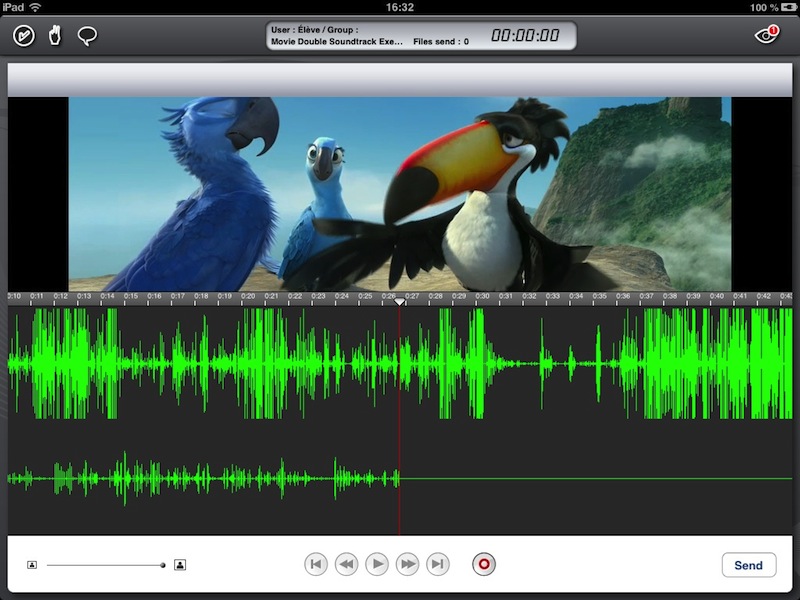Click the 0:40 mark on time ruler
800x600 pixels.
pos(716,296)
